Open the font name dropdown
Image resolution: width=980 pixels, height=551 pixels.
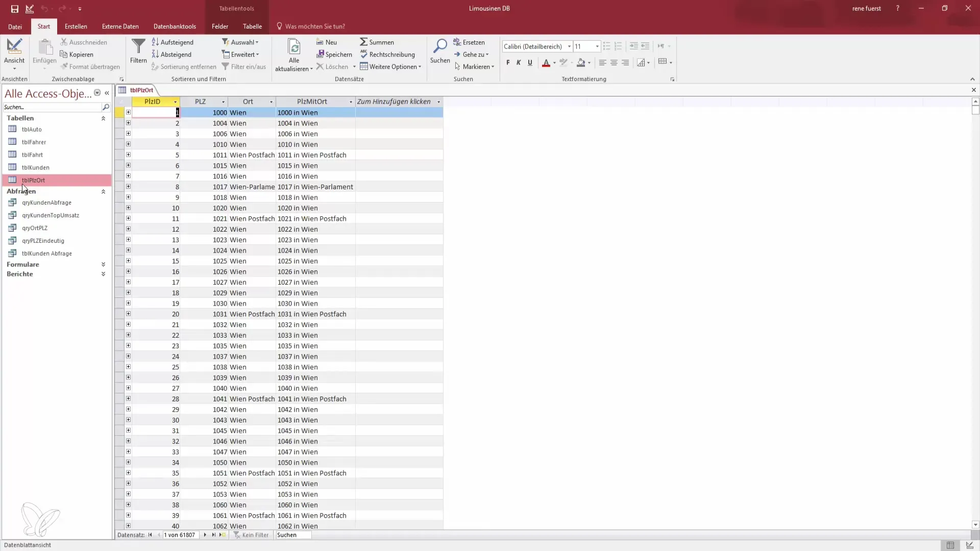pyautogui.click(x=569, y=46)
